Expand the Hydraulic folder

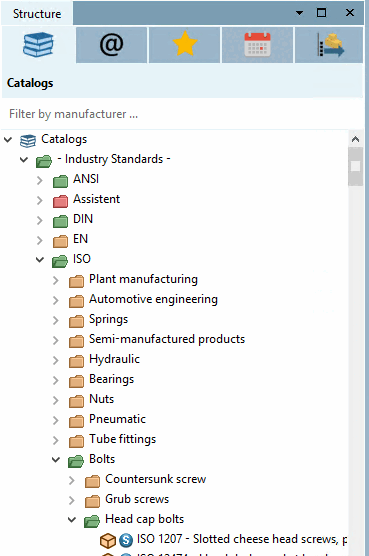click(x=56, y=360)
